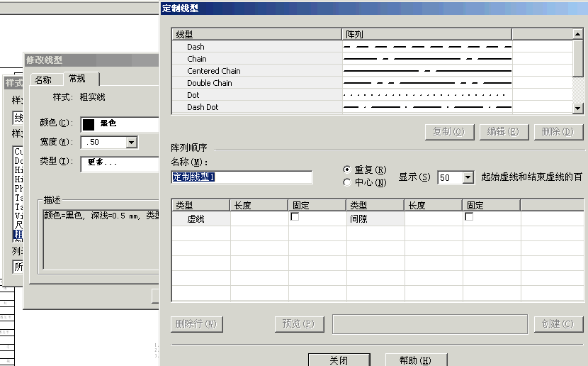Click the line type list's up arrow

click(578, 34)
